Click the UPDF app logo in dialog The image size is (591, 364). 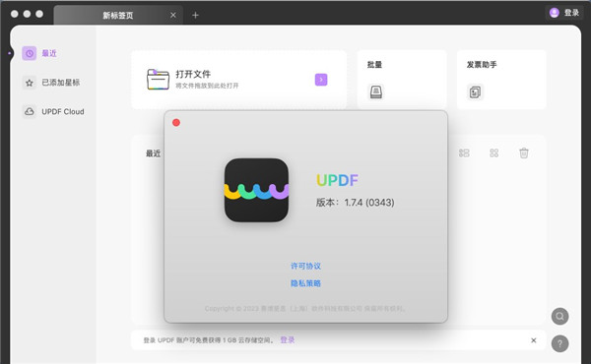tap(256, 190)
